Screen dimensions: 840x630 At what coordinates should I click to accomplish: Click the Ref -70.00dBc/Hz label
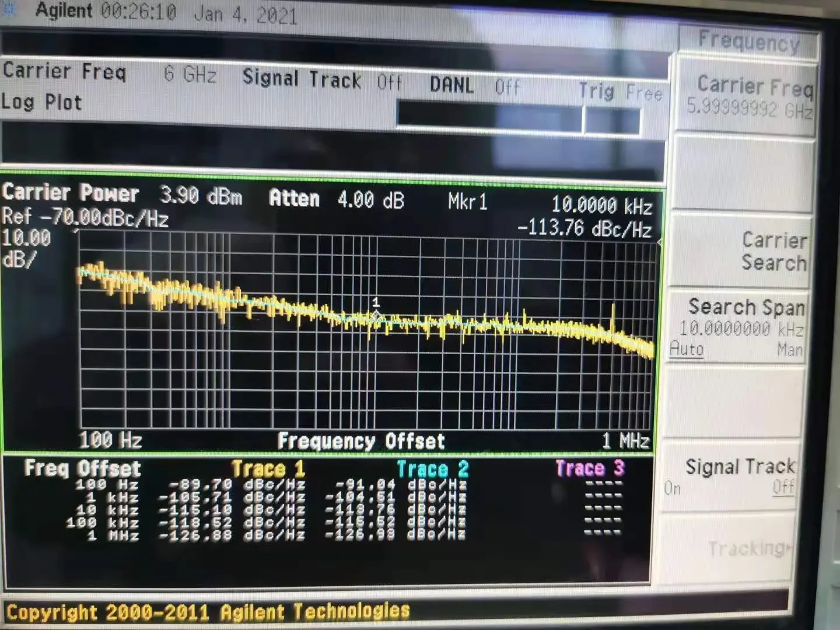click(x=85, y=217)
